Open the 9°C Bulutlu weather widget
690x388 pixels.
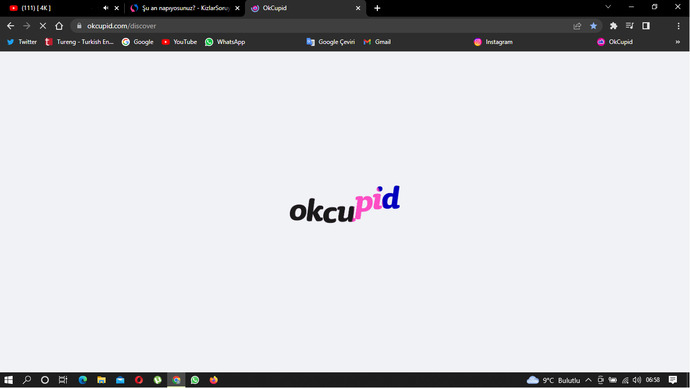pyautogui.click(x=553, y=380)
